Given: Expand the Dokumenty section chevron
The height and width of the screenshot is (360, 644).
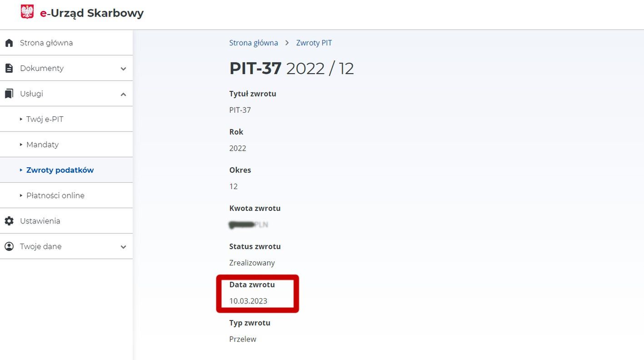Looking at the screenshot, I should click(x=123, y=69).
